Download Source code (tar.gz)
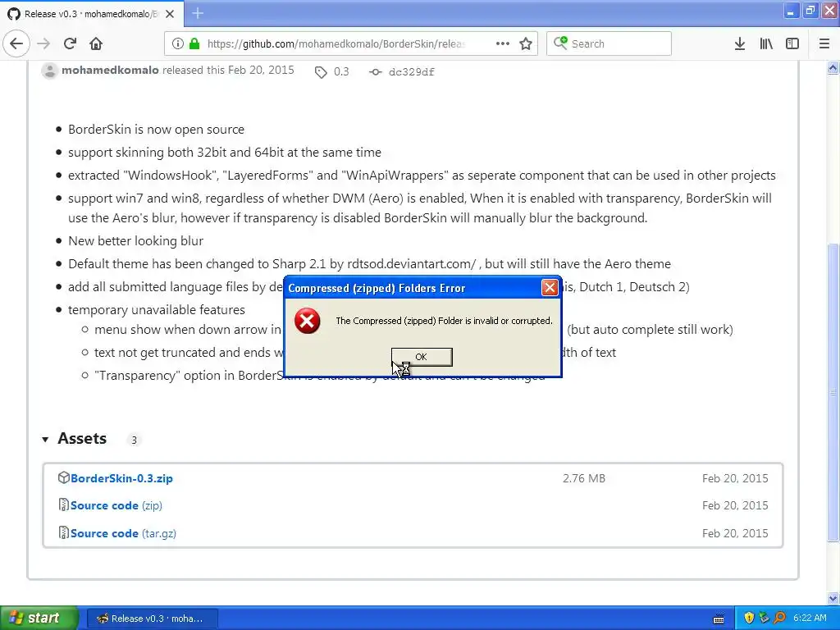Viewport: 840px width, 630px height. pos(123,533)
